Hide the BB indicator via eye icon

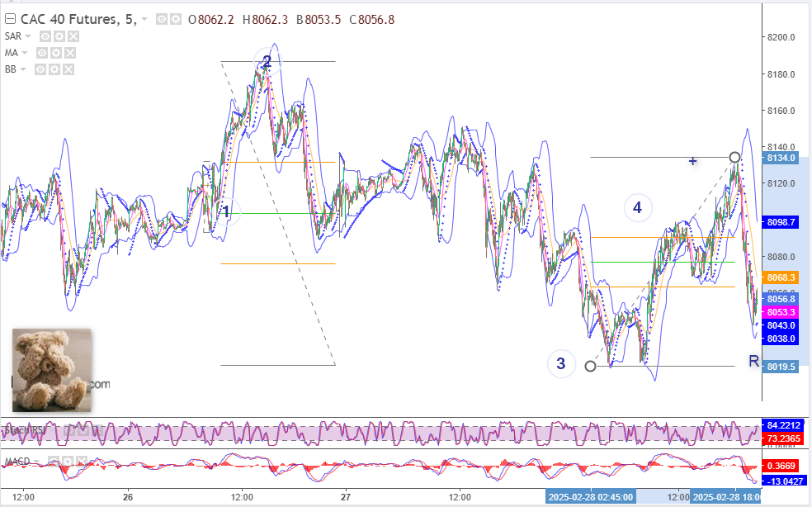40,69
